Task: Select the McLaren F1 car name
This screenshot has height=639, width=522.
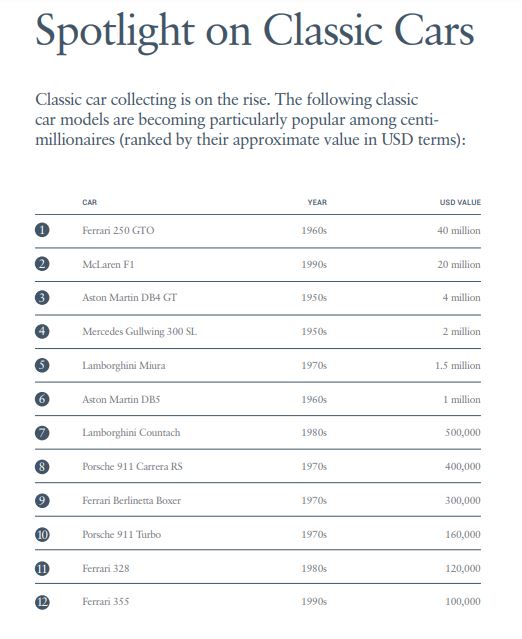Action: tap(108, 264)
